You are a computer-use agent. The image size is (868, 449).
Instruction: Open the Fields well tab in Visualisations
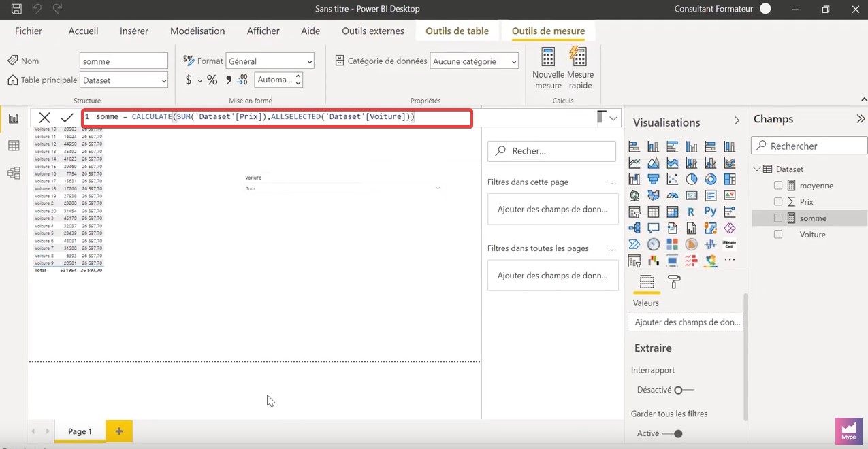(x=647, y=282)
